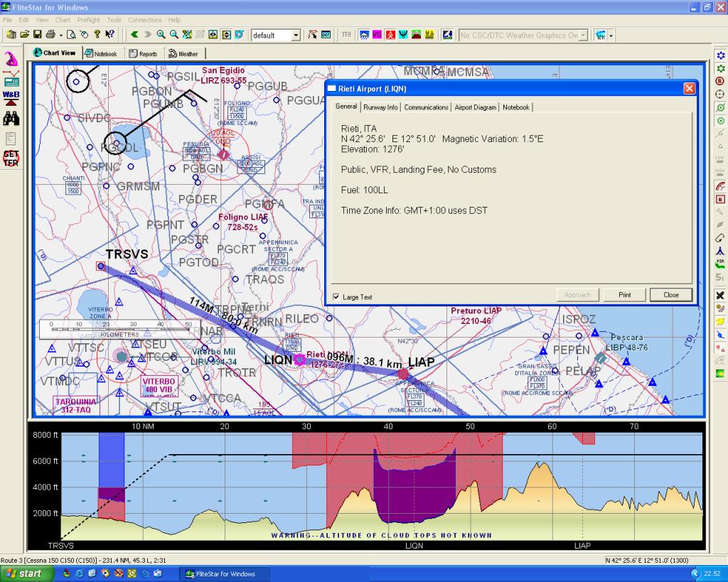The height and width of the screenshot is (582, 728).
Task: Open the Notebook tab in Rieti Airport dialog
Action: point(516,107)
